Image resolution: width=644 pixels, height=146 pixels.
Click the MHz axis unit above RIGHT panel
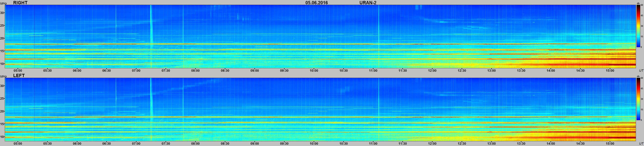3,3
